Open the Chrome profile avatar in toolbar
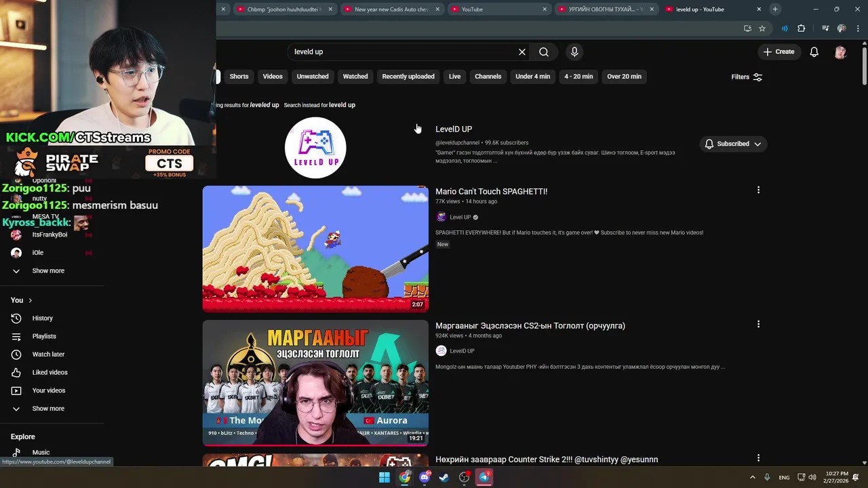This screenshot has width=868, height=488. [842, 28]
